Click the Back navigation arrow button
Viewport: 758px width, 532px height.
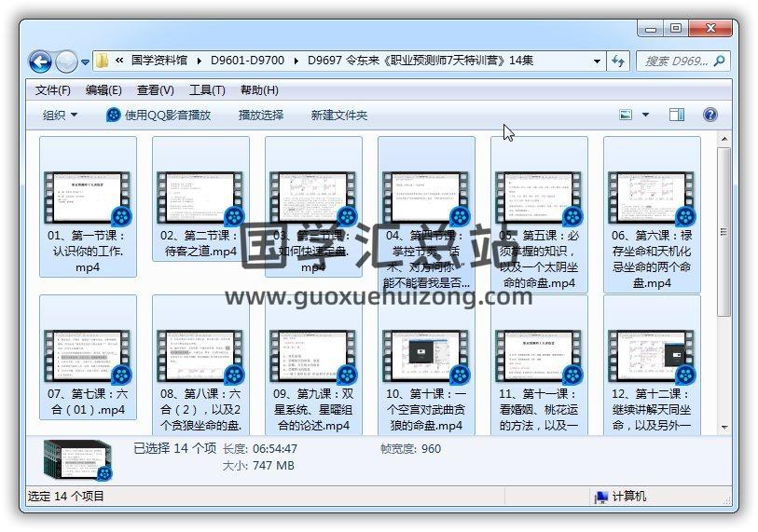pos(41,61)
